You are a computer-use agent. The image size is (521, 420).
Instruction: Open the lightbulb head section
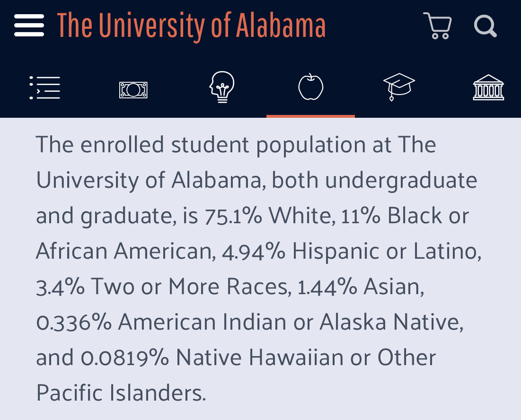pyautogui.click(x=222, y=87)
